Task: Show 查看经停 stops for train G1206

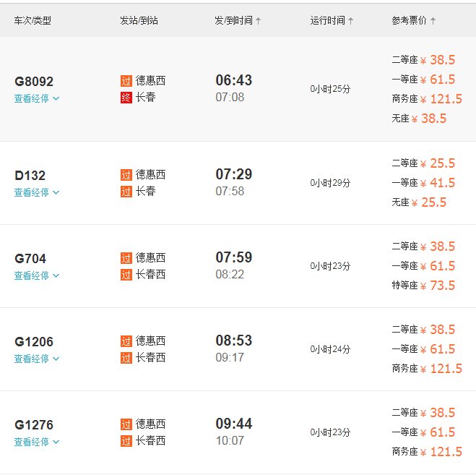Action: 36,359
